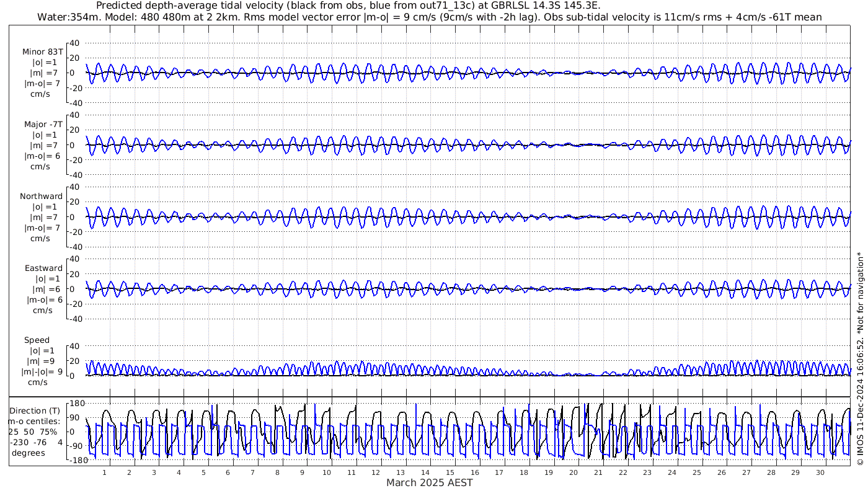
Task: Click the x-axis day label '23'
Action: tap(647, 472)
